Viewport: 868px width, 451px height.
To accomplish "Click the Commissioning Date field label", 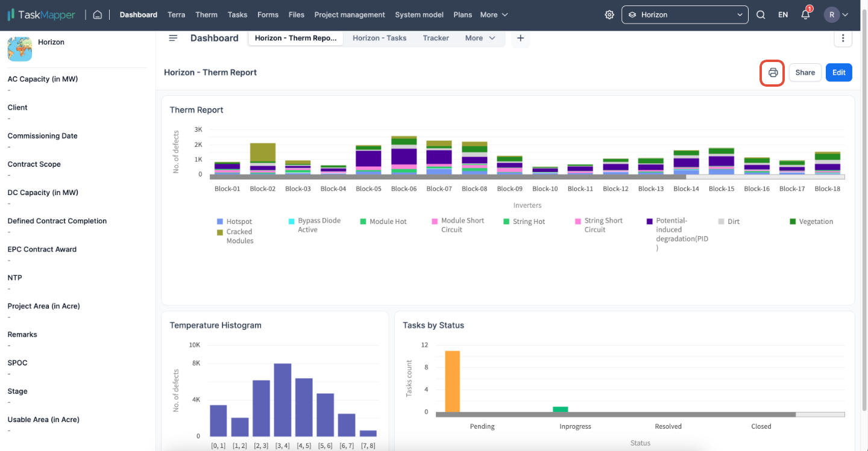I will pyautogui.click(x=43, y=136).
